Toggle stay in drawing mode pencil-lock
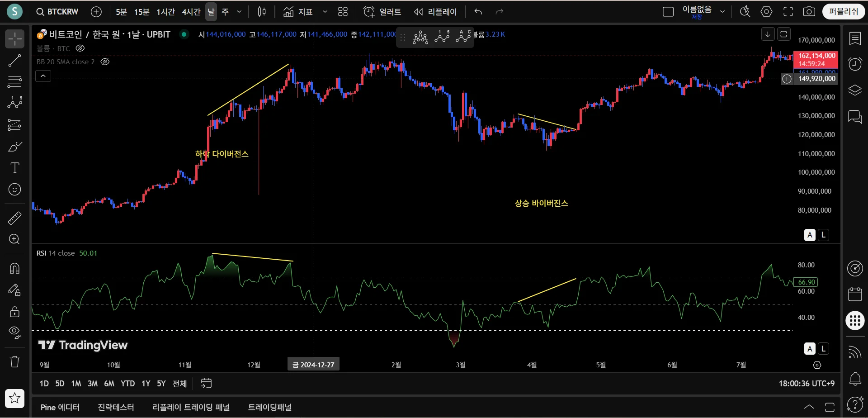 coord(14,290)
